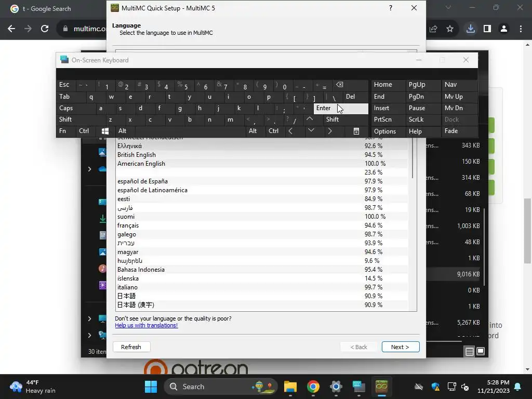
Task: Select British English in the language list
Action: click(262, 155)
